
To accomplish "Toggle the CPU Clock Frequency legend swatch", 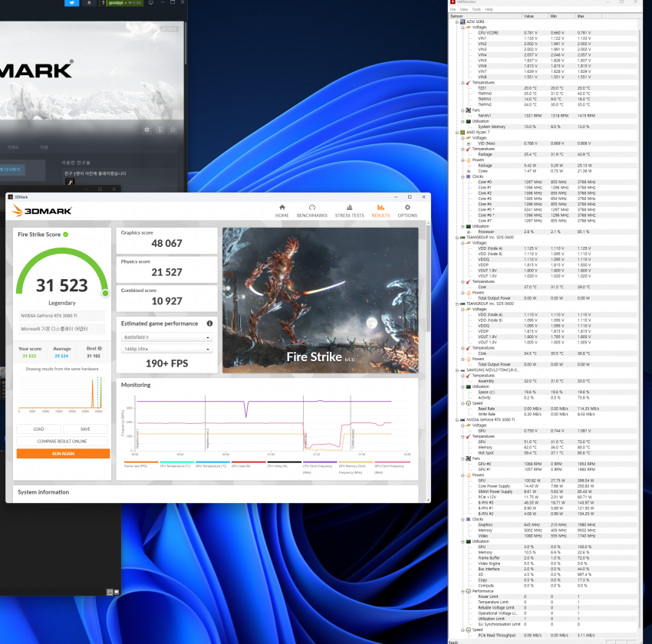I will tap(320, 462).
